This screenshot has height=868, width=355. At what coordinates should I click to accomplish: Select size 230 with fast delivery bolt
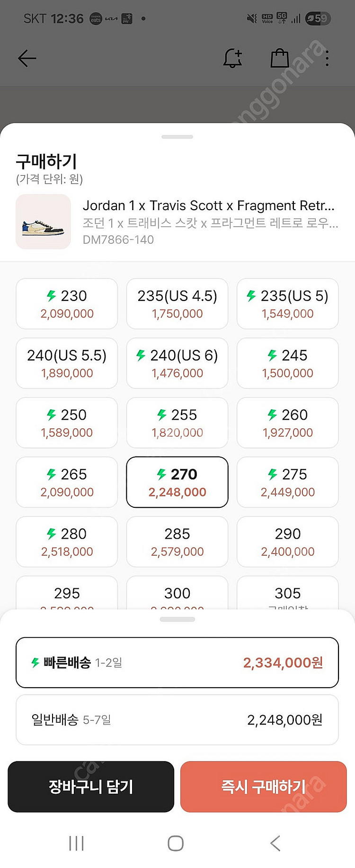(x=67, y=304)
